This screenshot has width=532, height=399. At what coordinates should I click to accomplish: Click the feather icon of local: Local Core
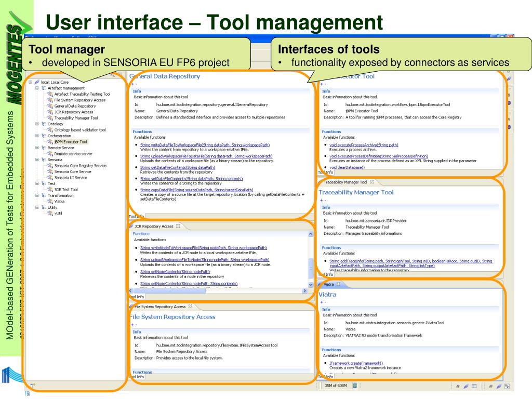[37, 82]
